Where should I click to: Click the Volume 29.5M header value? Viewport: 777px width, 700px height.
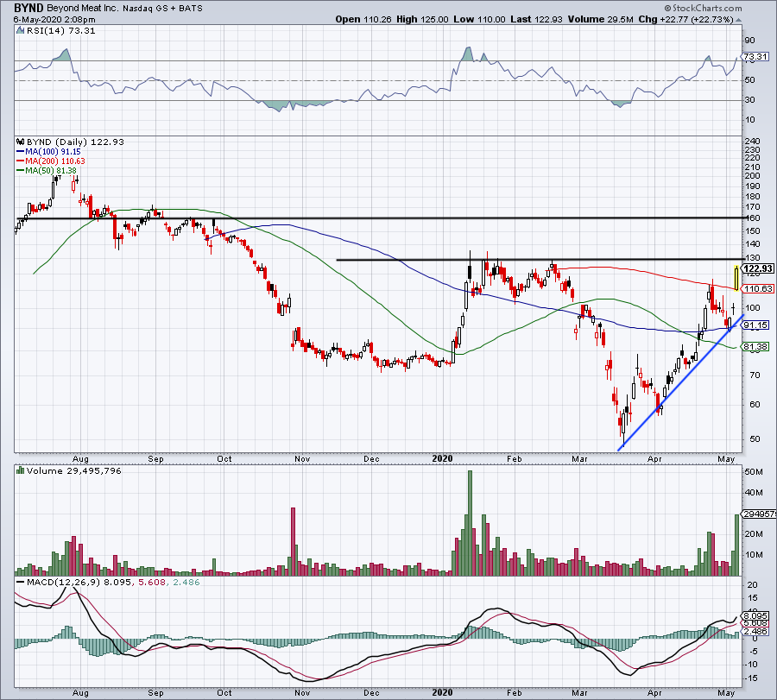[600, 19]
